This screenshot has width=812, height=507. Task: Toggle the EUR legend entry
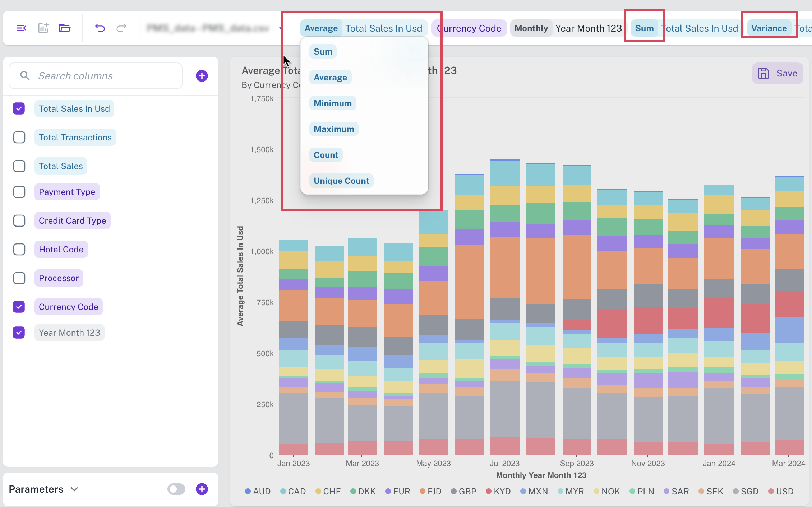397,491
